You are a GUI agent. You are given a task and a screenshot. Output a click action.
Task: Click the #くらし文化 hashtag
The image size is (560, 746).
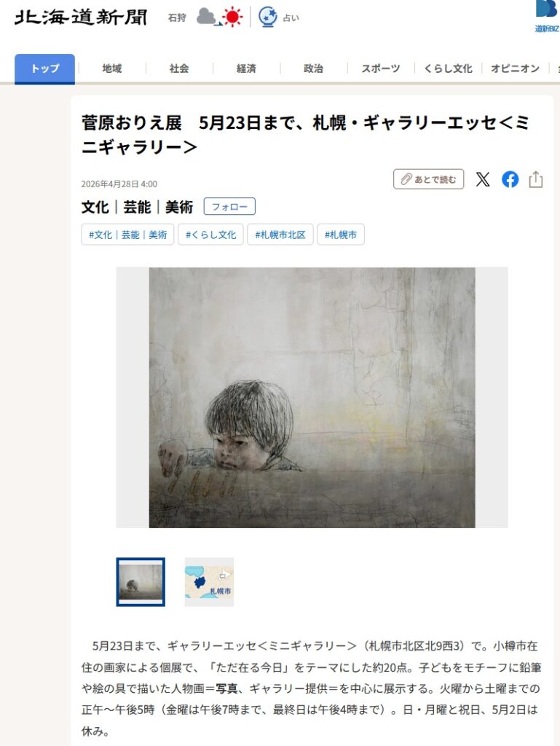210,235
